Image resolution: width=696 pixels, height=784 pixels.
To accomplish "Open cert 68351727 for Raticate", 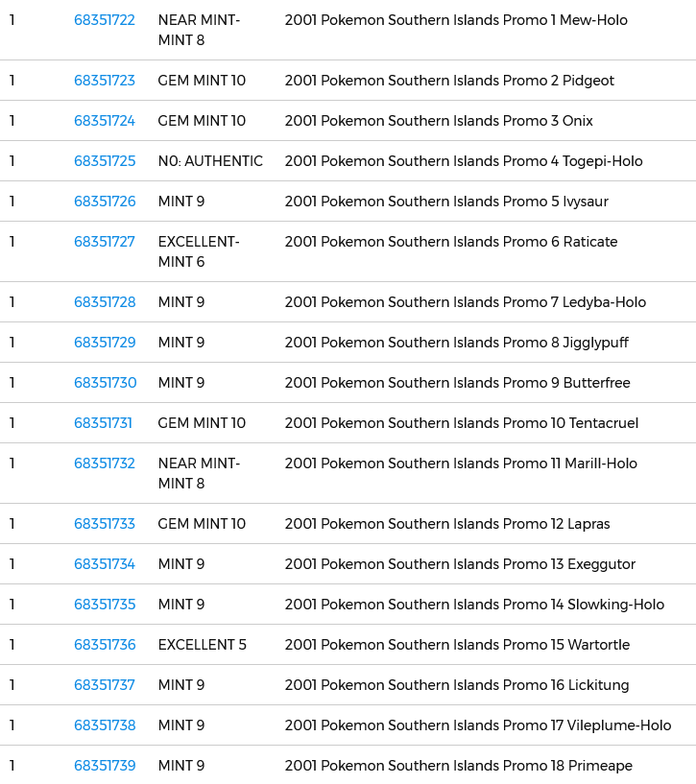I will (105, 242).
